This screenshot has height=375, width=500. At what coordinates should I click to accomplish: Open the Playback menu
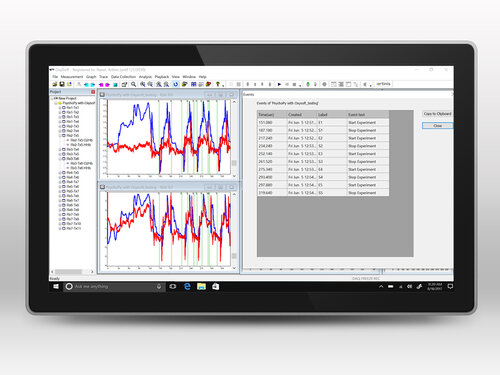tap(162, 77)
